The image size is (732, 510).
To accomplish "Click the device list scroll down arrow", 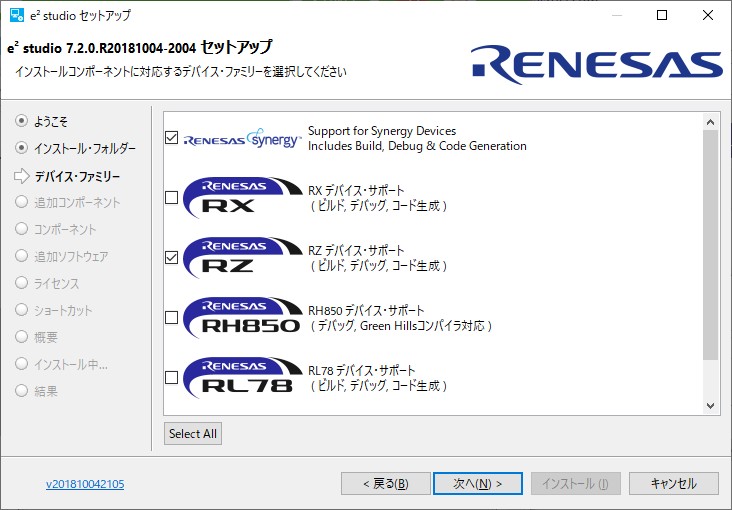I will (x=711, y=405).
